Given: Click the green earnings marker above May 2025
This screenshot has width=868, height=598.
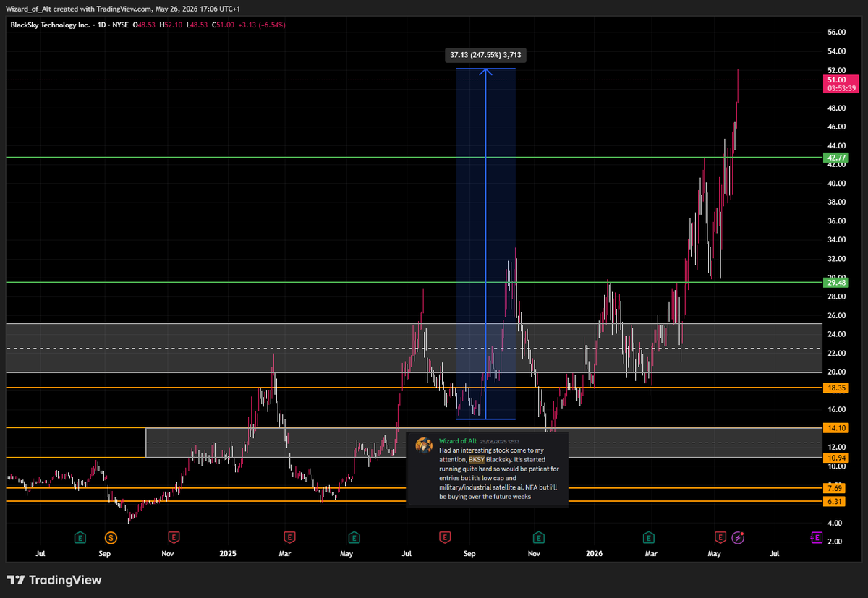Looking at the screenshot, I should click(x=354, y=537).
